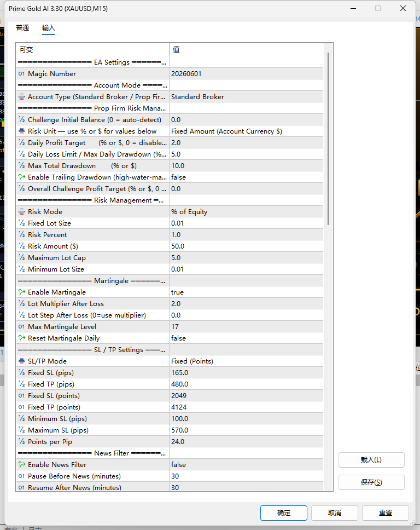Click the integer icon beside Fixed SL (points)

(x=22, y=395)
